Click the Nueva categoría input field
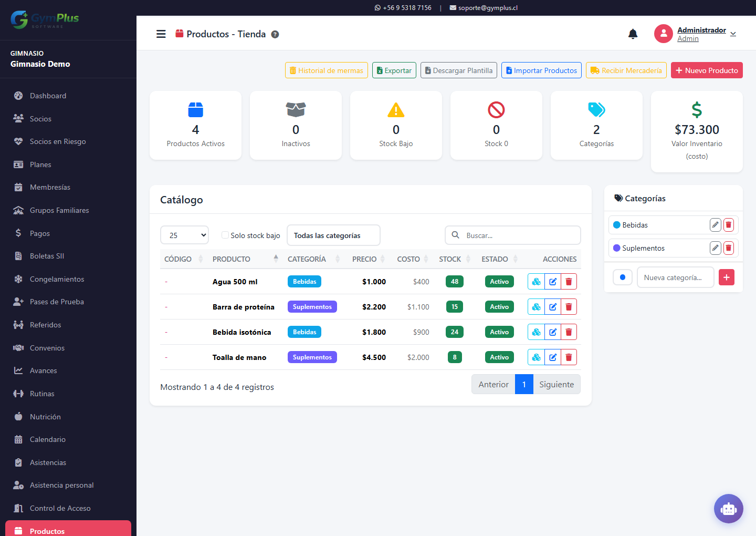 tap(676, 277)
